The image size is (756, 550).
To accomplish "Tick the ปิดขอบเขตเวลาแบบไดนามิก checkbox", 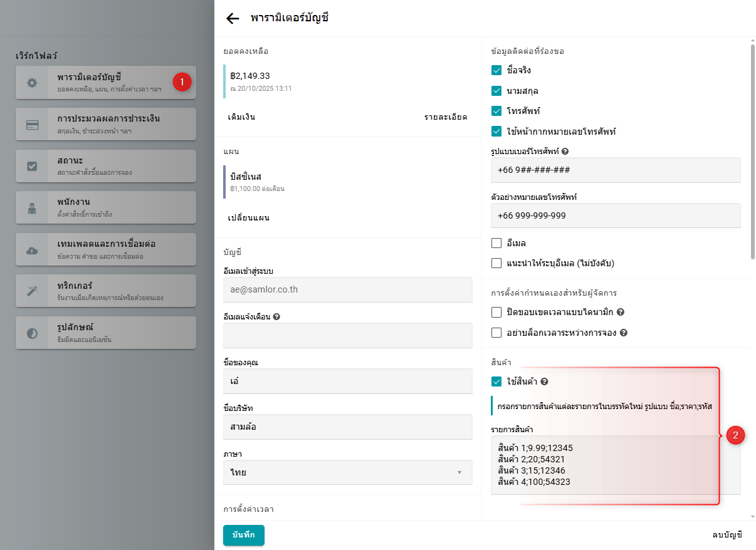I will pyautogui.click(x=496, y=312).
